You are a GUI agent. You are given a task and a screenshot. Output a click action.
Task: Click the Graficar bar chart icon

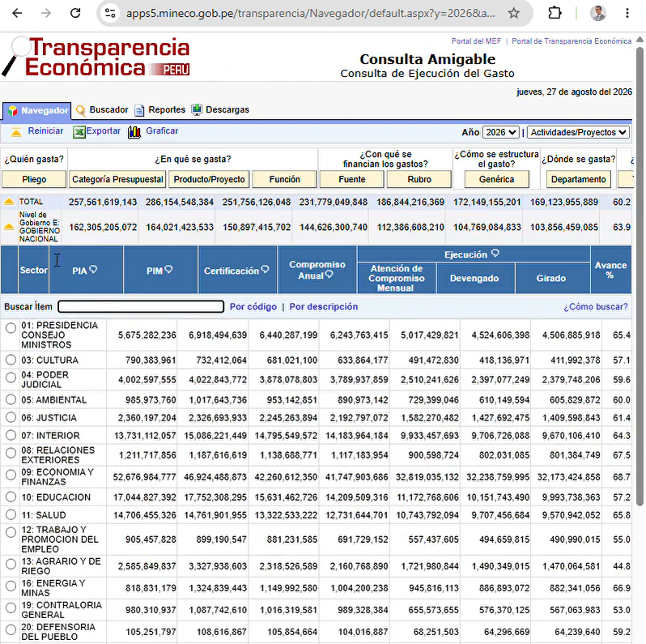pos(134,132)
